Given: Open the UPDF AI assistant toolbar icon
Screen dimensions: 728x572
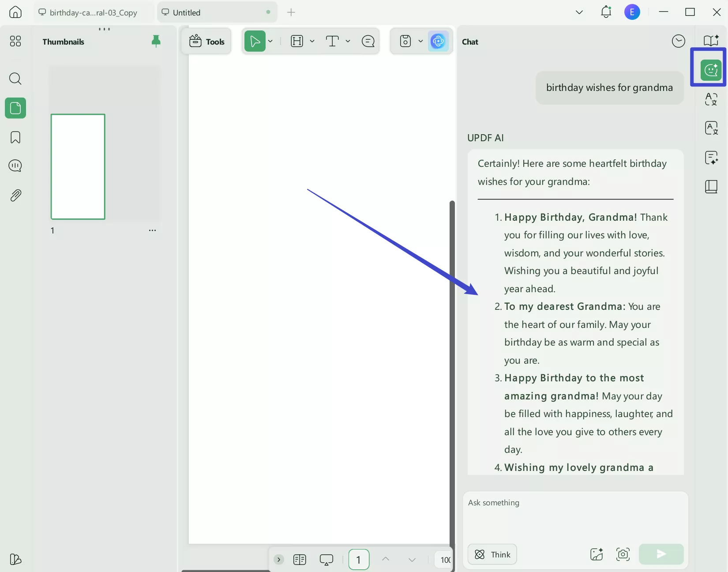Looking at the screenshot, I should point(438,41).
